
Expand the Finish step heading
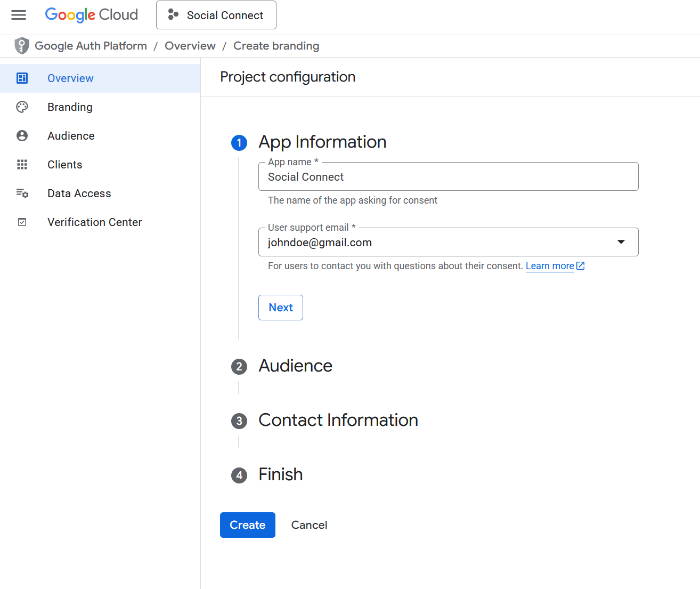click(281, 474)
